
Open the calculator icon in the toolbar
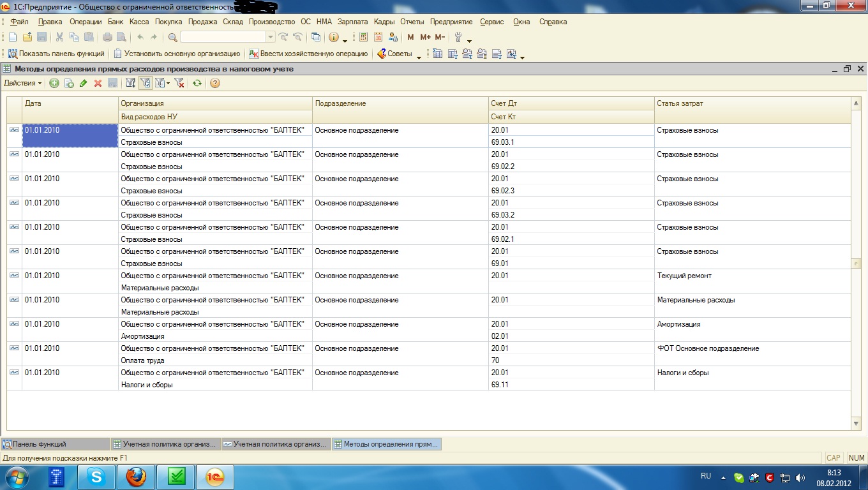pyautogui.click(x=364, y=38)
